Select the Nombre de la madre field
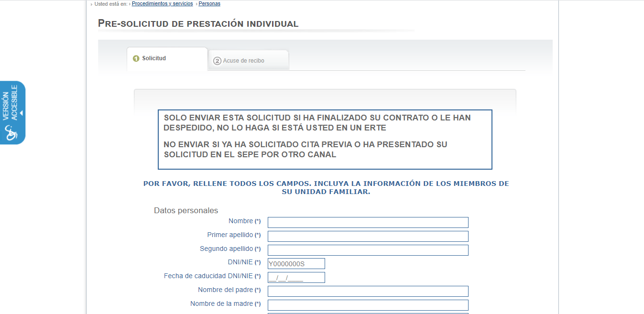 (368, 305)
